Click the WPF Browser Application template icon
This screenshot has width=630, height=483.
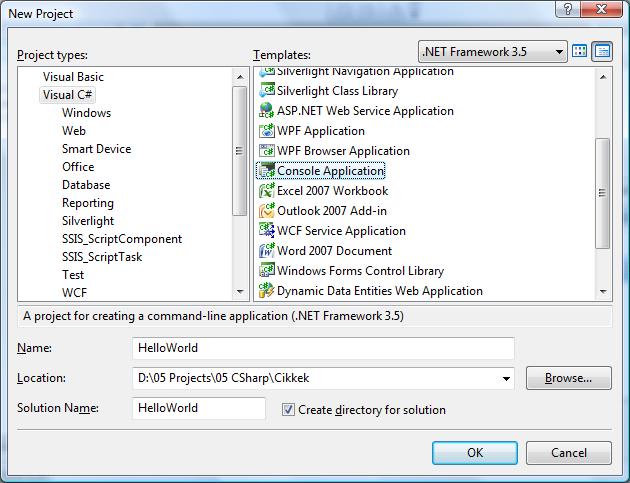(267, 151)
